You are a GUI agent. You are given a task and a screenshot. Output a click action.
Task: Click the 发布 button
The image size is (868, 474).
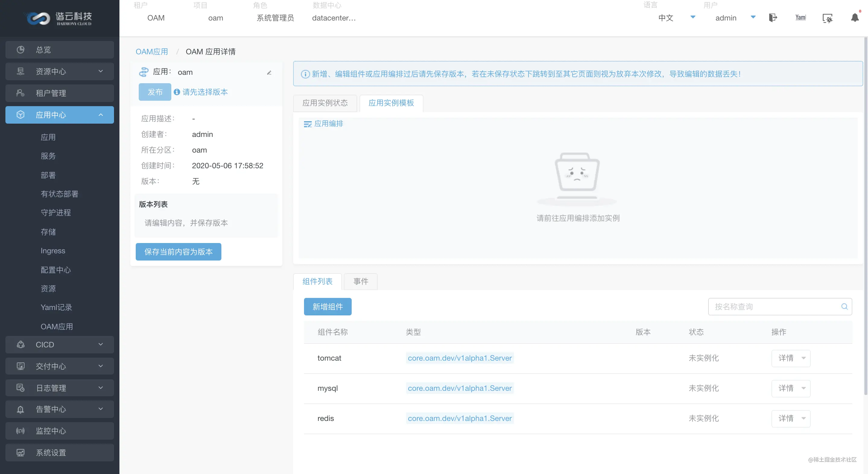tap(155, 92)
